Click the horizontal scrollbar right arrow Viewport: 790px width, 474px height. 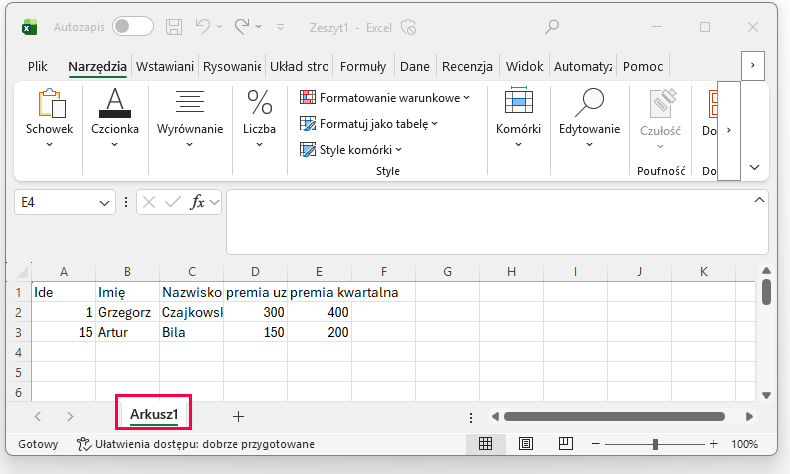coord(749,417)
